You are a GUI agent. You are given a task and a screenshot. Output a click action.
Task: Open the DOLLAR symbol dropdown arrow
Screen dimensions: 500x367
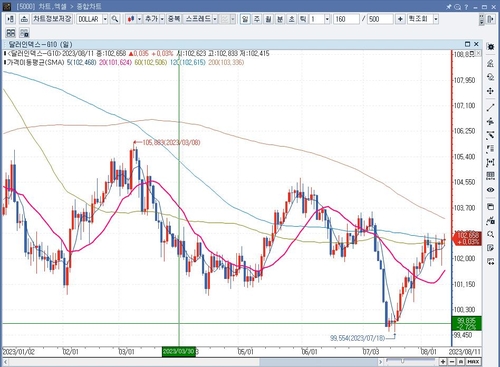click(105, 19)
